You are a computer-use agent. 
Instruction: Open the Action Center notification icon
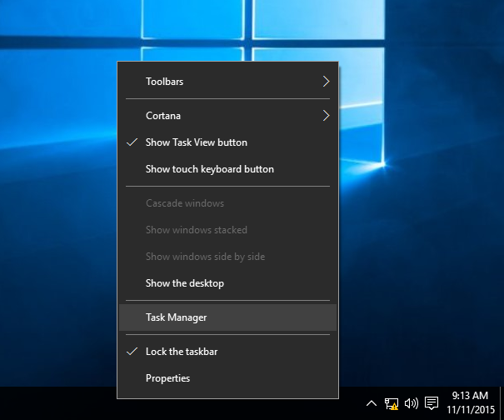point(432,404)
